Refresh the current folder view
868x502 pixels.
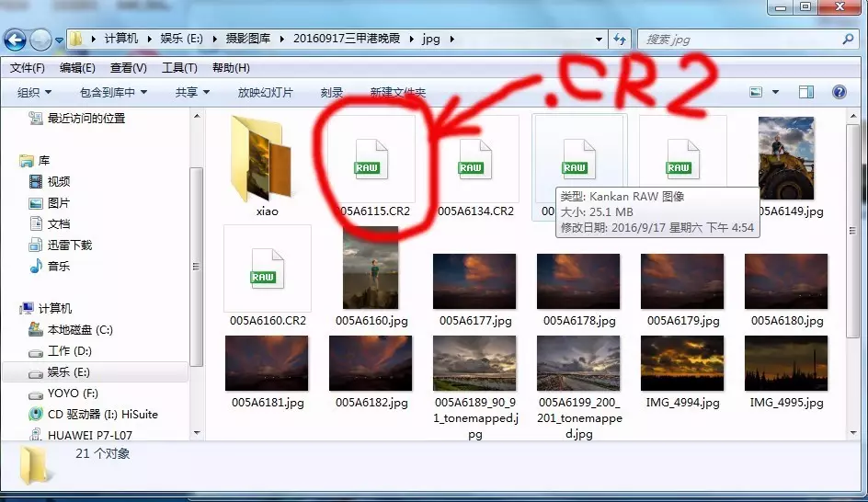pos(620,40)
